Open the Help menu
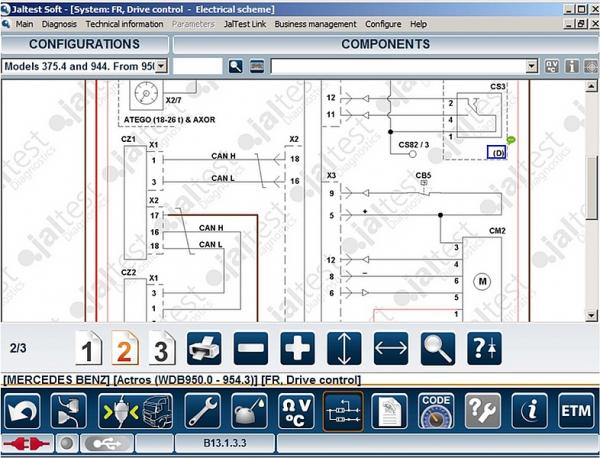This screenshot has width=600, height=458. [x=418, y=24]
